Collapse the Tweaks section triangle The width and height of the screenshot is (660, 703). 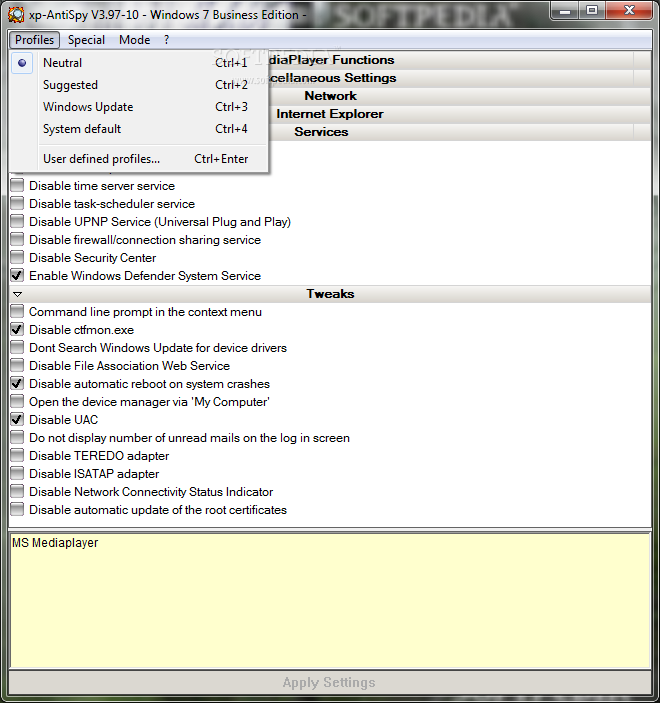[17, 294]
